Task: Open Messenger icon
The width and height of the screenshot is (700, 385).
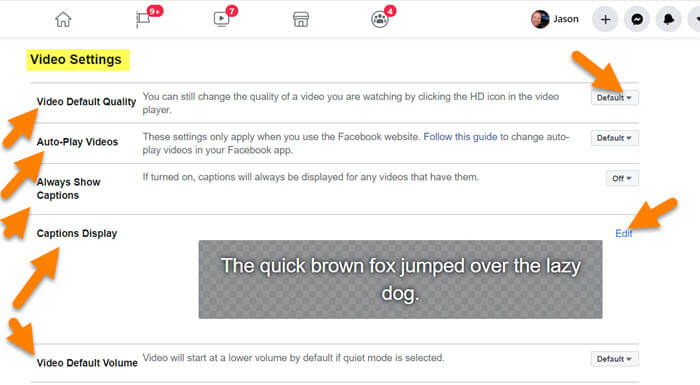Action: [x=637, y=19]
